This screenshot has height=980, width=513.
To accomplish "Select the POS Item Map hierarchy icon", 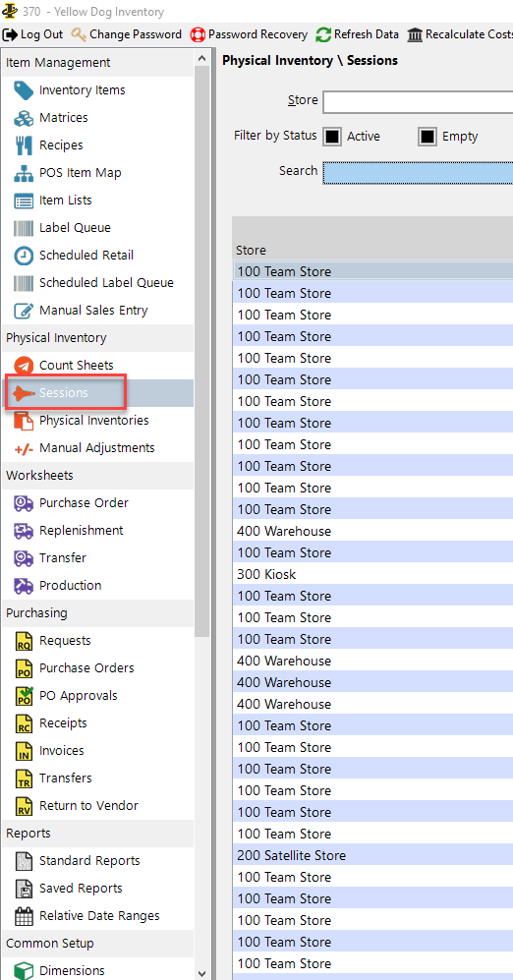I will coord(24,173).
